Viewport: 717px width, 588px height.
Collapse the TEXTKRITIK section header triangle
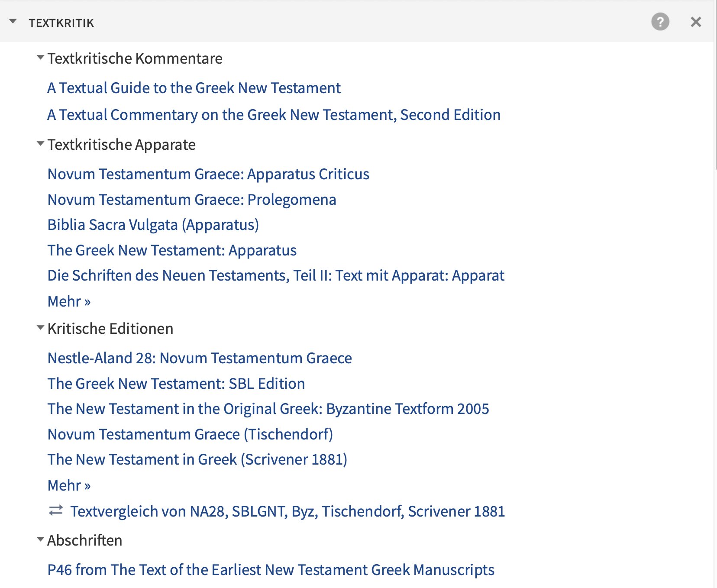click(x=13, y=21)
